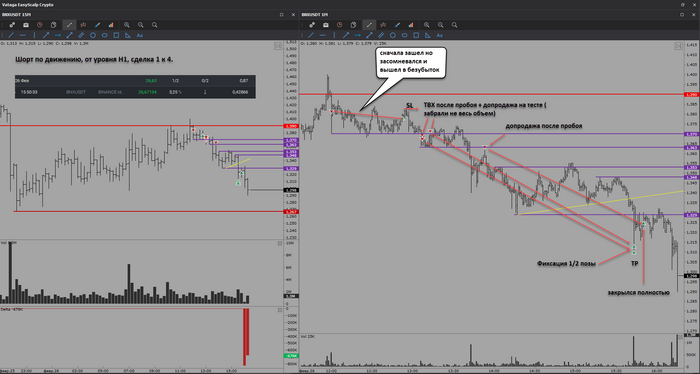This screenshot has width=700, height=374.
Task: Click green -676K delta value label
Action: (x=291, y=356)
